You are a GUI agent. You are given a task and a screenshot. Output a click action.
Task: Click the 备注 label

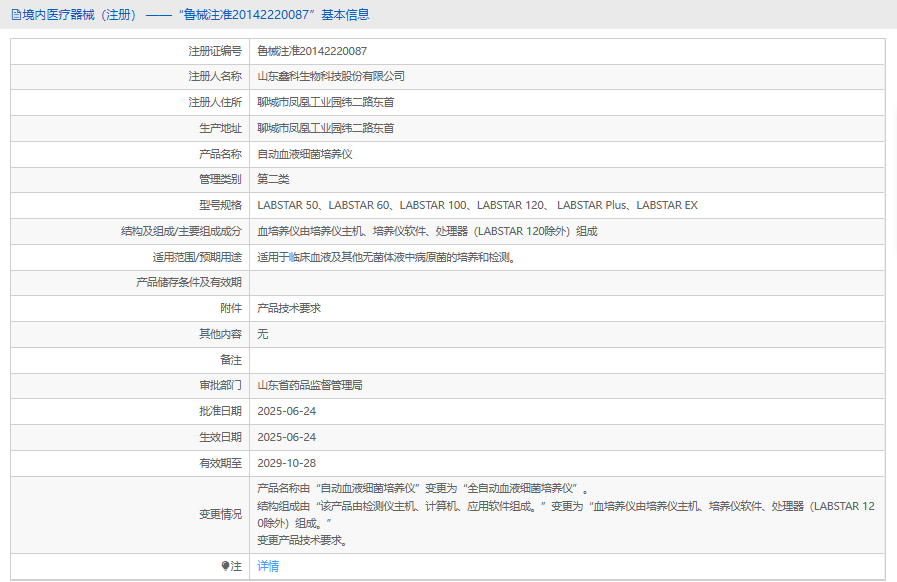[x=231, y=360]
